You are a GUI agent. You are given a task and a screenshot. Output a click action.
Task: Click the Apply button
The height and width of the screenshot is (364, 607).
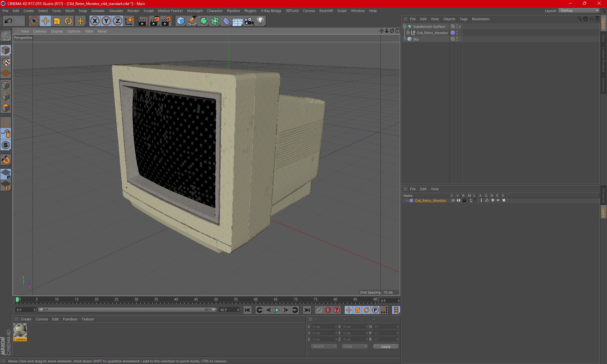pos(386,347)
